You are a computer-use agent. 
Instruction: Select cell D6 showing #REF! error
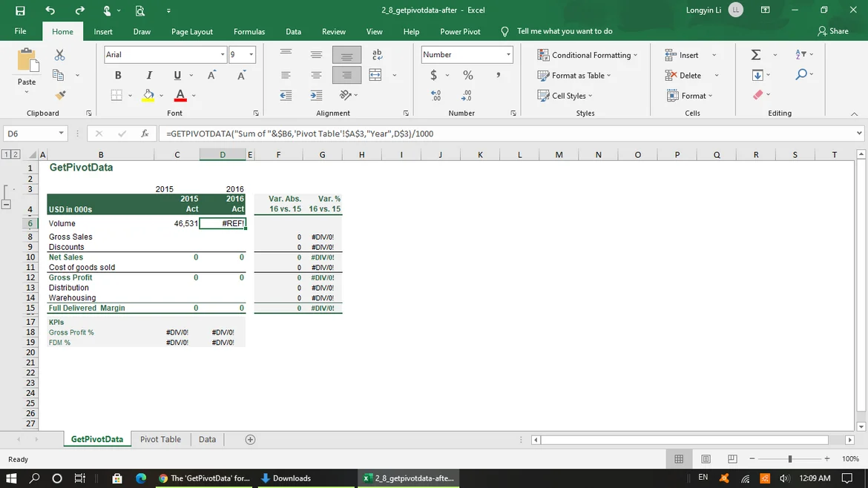pyautogui.click(x=223, y=223)
